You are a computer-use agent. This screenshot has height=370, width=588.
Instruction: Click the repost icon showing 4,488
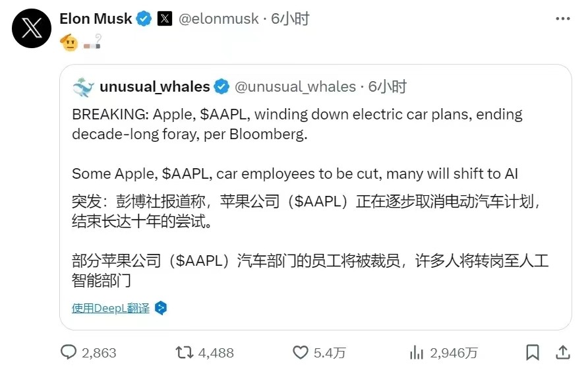pyautogui.click(x=185, y=353)
